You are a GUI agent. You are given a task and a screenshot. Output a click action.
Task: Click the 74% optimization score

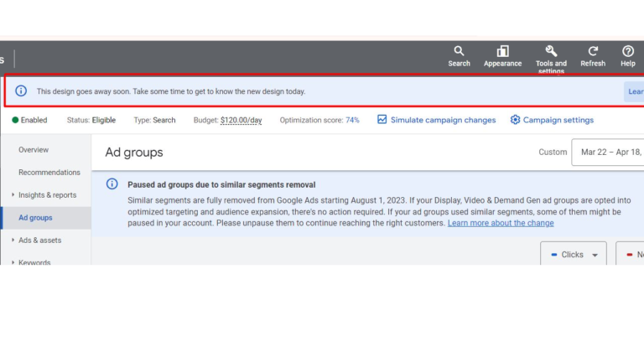[x=352, y=120]
